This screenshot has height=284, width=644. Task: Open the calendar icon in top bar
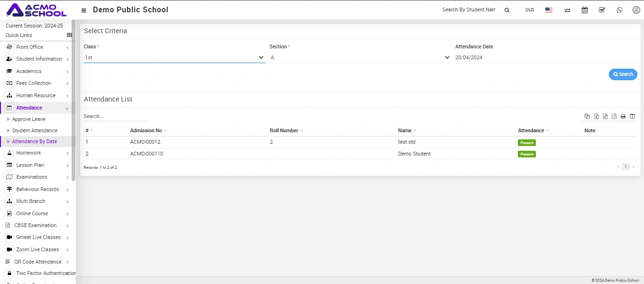(585, 10)
